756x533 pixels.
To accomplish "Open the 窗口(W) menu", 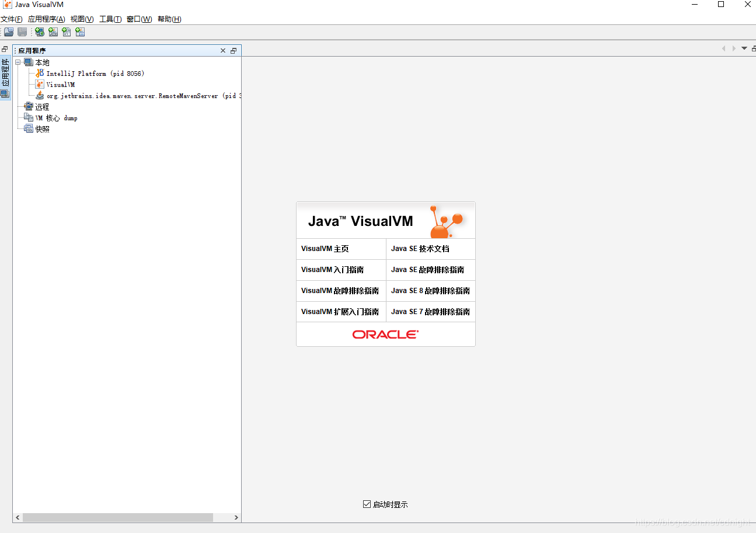I will coord(140,19).
